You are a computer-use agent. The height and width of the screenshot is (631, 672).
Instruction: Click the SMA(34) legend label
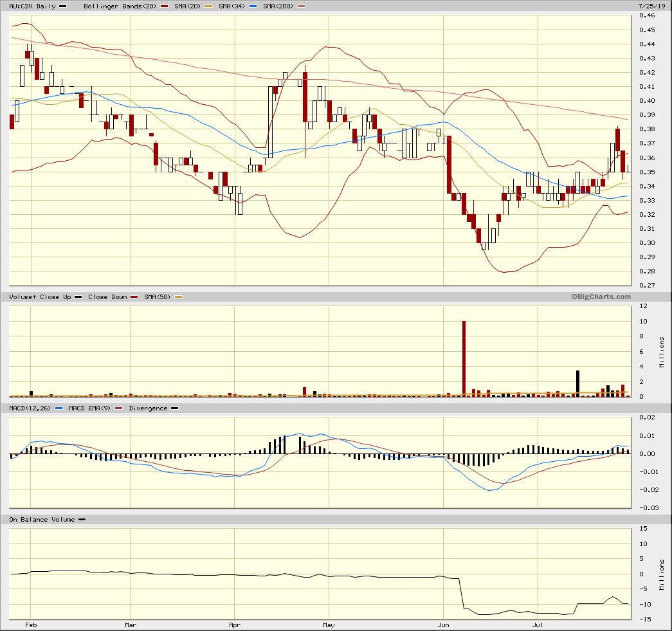coord(232,6)
